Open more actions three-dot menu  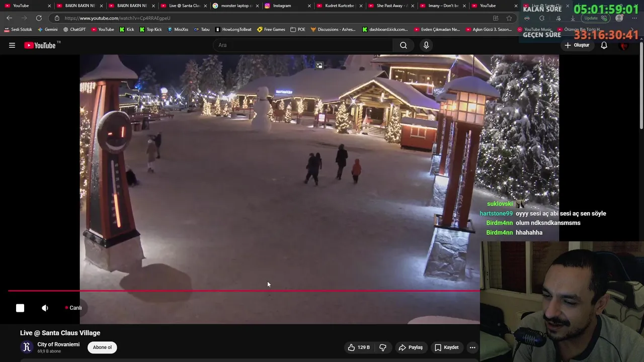click(x=472, y=347)
